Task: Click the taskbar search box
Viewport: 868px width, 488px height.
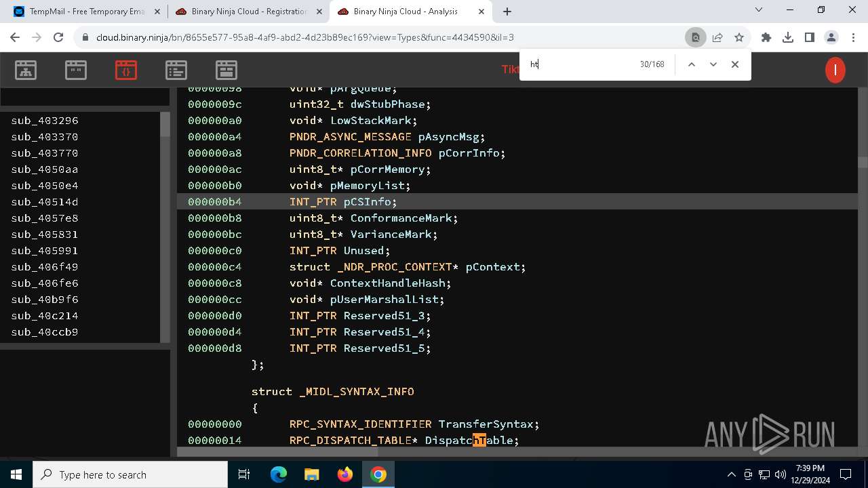Action: (130, 474)
